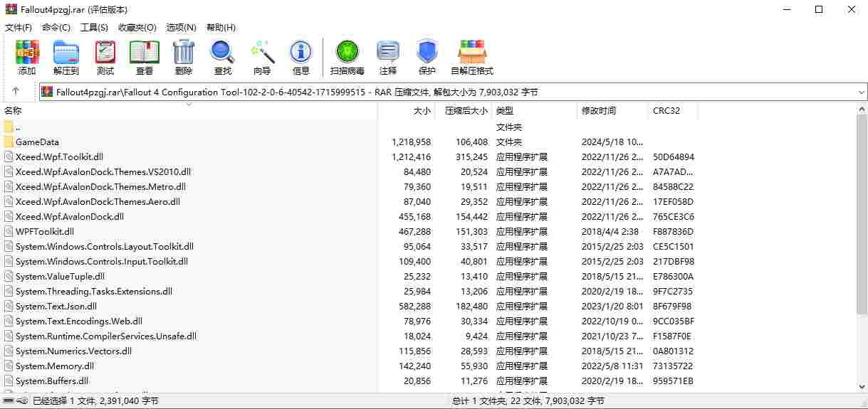This screenshot has width=868, height=409.
Task: Select Xceed.Wpf.AvalonDock.Themes.Metro.dll file name
Action: click(x=100, y=186)
